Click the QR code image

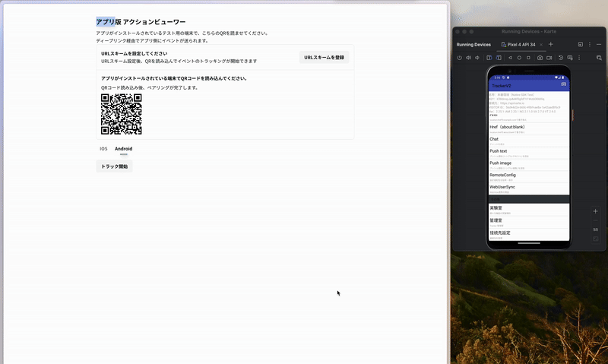pos(122,114)
